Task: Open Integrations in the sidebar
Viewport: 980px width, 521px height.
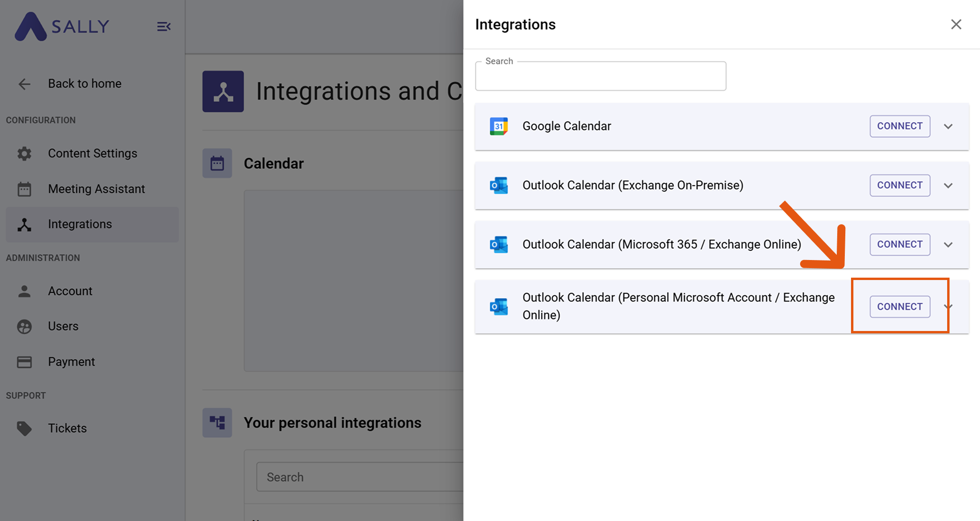Action: click(80, 224)
